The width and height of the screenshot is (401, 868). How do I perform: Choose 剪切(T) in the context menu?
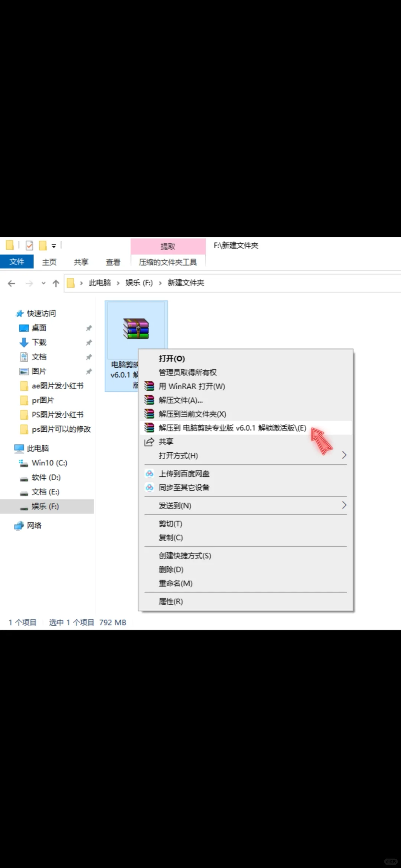246,524
